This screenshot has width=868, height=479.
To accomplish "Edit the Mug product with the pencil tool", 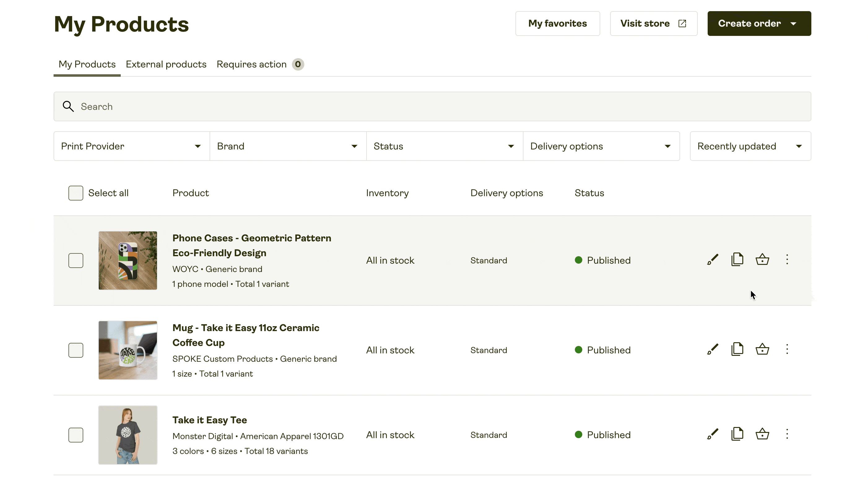I will pyautogui.click(x=712, y=350).
